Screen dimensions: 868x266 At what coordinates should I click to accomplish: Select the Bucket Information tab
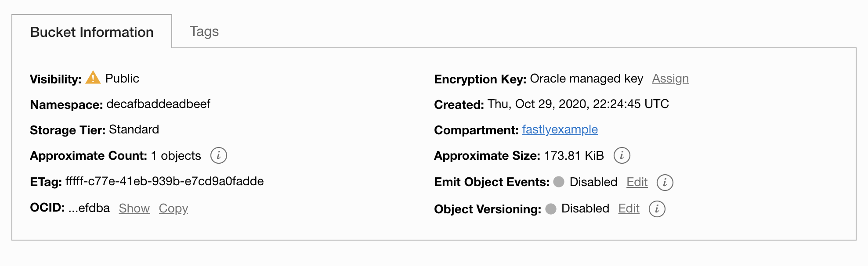click(91, 32)
